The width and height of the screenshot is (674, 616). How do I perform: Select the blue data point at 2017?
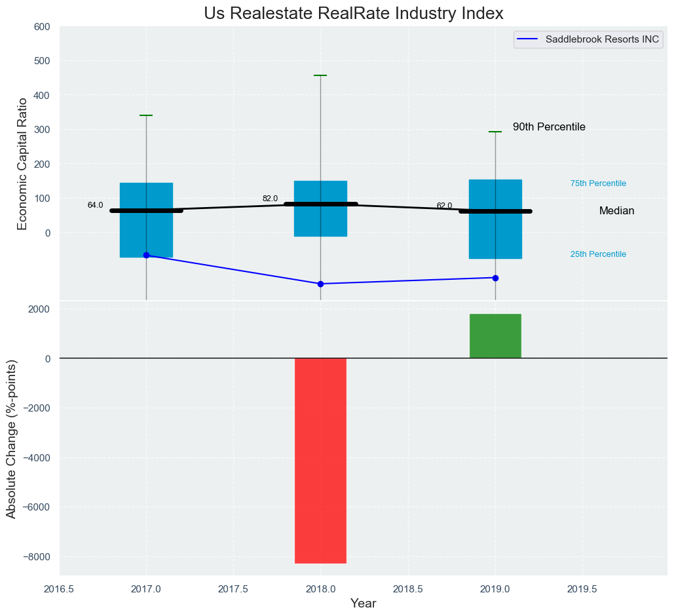(146, 255)
